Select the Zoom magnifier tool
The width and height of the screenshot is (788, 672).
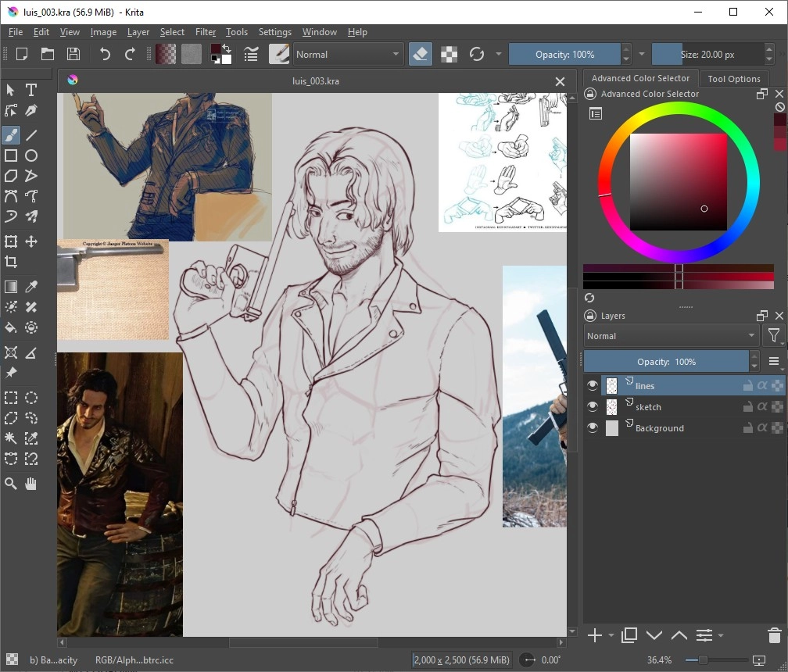click(x=11, y=484)
